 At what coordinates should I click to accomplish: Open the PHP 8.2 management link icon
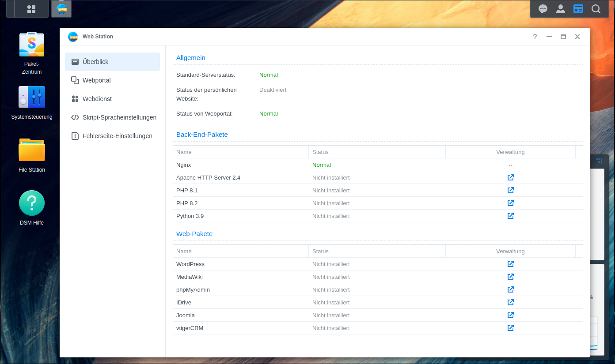pyautogui.click(x=510, y=203)
